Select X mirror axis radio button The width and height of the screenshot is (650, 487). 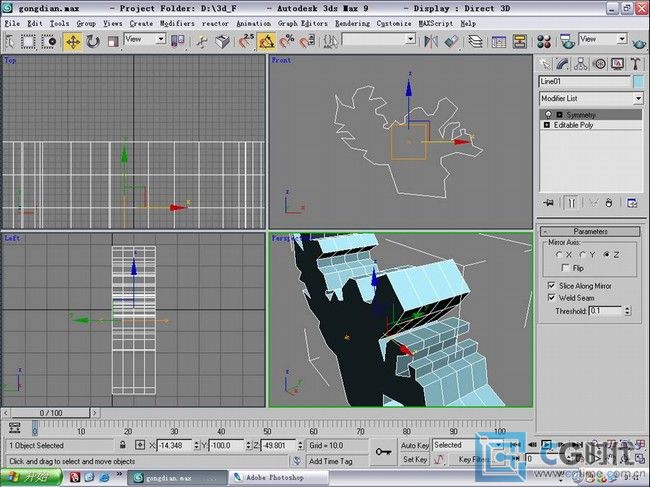click(558, 254)
